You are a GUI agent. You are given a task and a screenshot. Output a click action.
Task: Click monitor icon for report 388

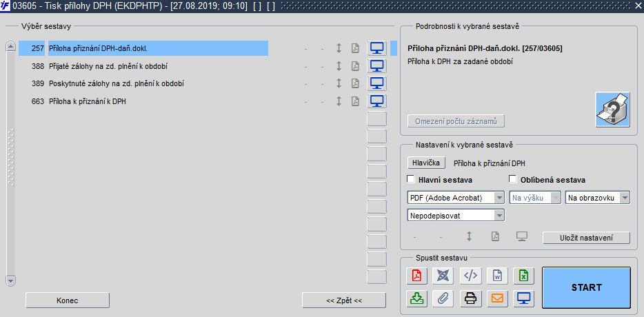point(376,65)
